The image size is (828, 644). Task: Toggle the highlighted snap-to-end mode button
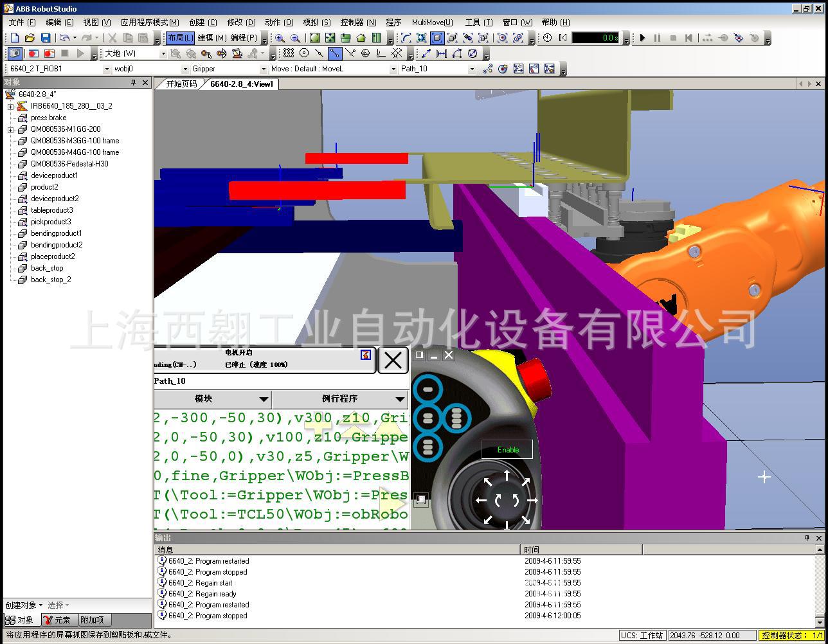pyautogui.click(x=335, y=53)
